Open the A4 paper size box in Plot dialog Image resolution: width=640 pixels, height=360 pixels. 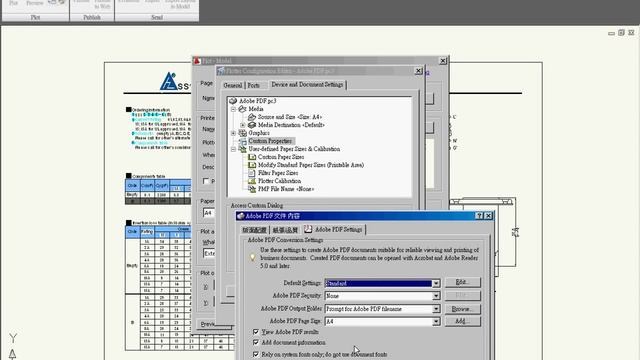tap(209, 213)
